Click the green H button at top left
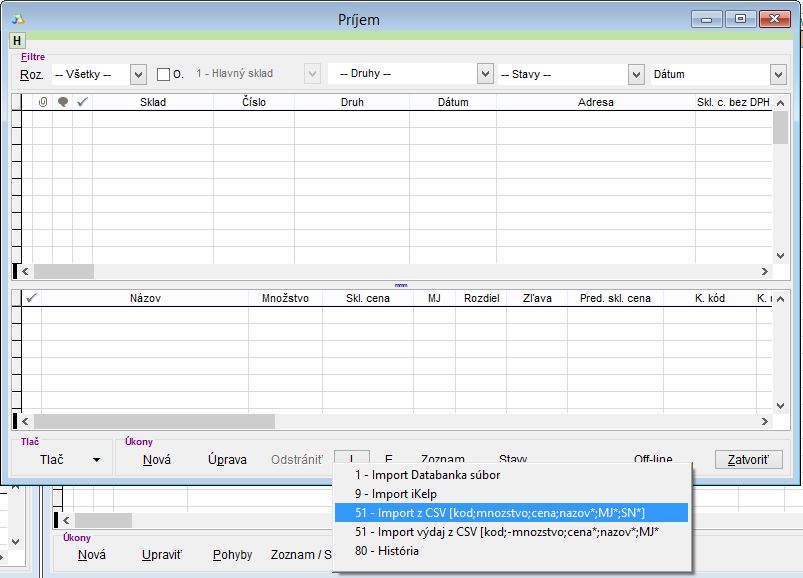 tap(17, 41)
